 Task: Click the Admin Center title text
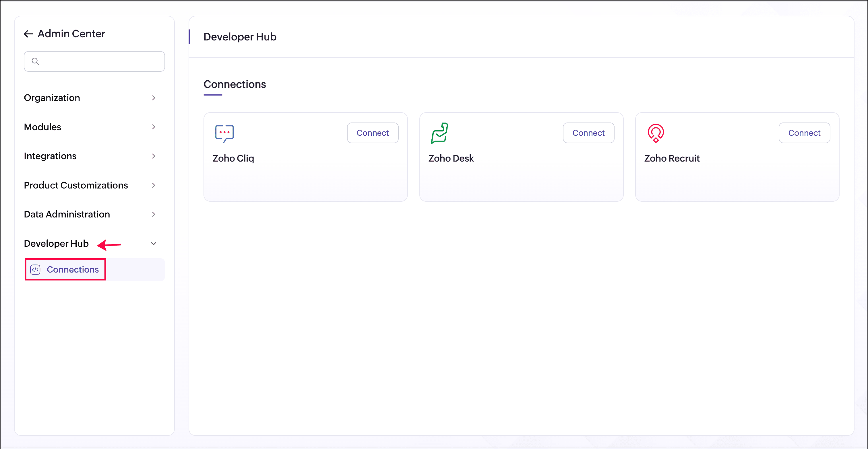(x=71, y=34)
